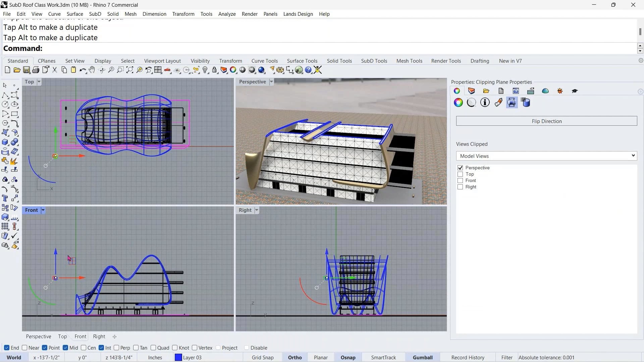Screen dimensions: 644x362
Task: Click the red car Show Objects icon
Action: [x=167, y=70]
